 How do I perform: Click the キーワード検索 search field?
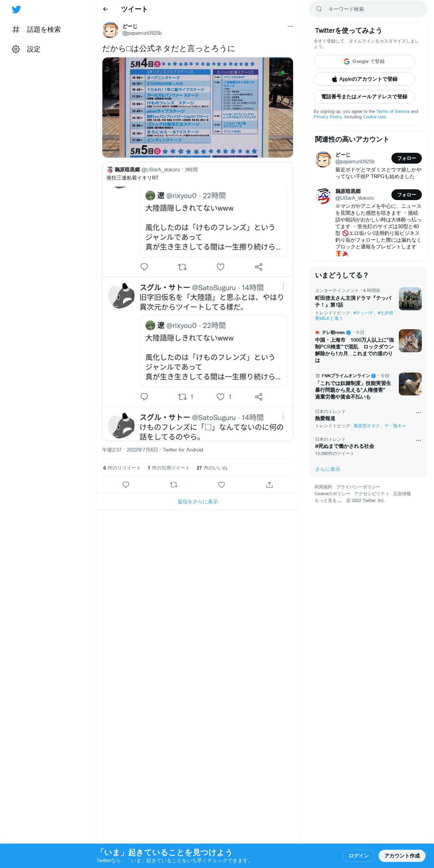pos(368,9)
